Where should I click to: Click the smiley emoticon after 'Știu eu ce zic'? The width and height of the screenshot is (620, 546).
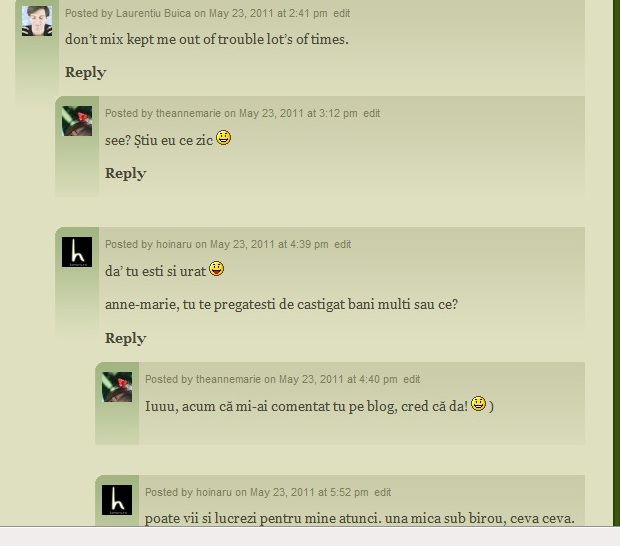[x=223, y=138]
